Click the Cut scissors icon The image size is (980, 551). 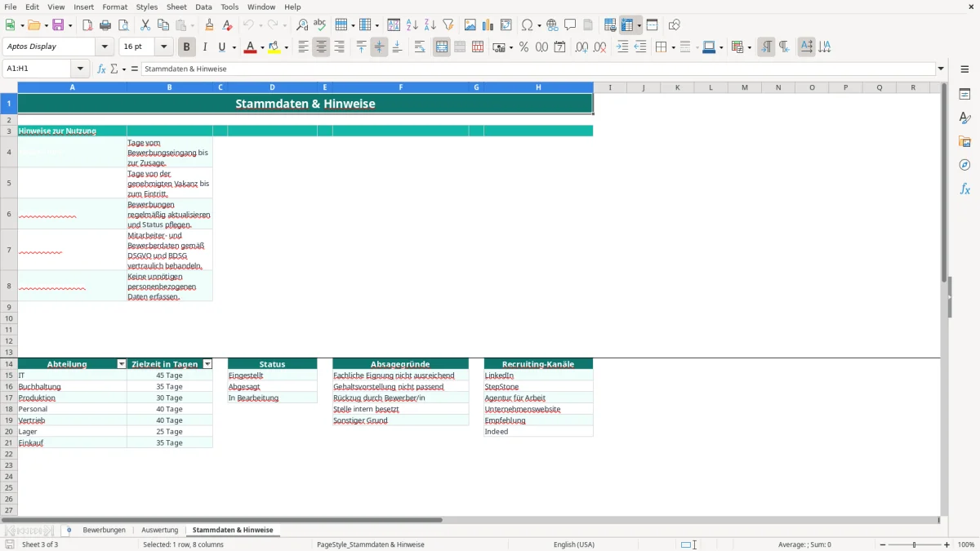[x=145, y=25]
